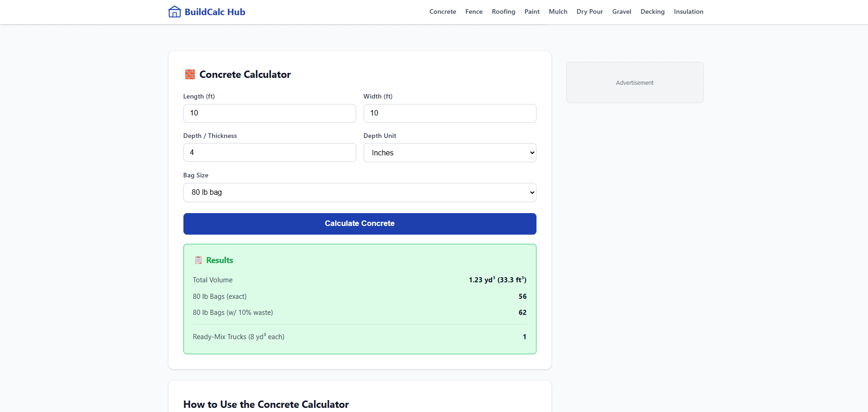Click the How to Use the Concrete Calculator heading
The image size is (868, 412).
[x=266, y=404]
